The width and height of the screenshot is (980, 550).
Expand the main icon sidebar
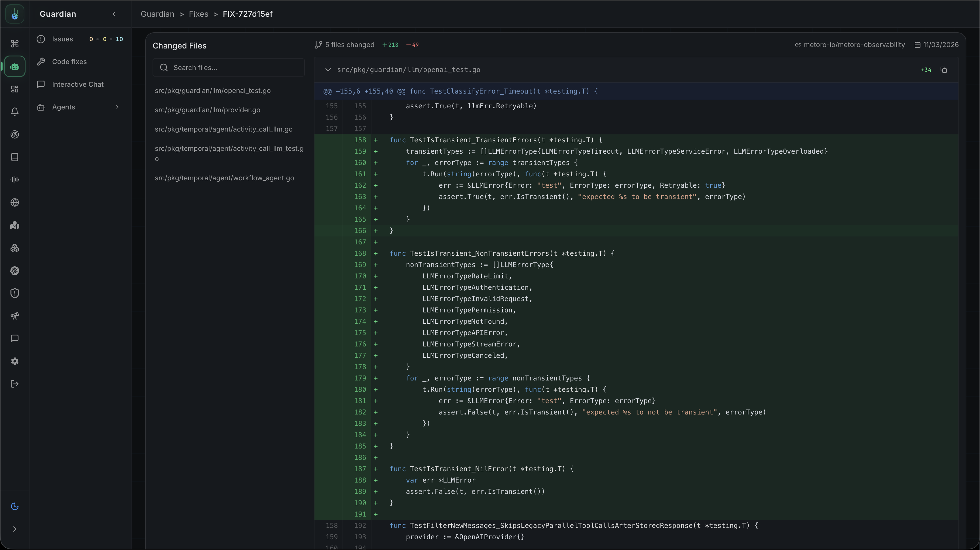[x=15, y=529]
